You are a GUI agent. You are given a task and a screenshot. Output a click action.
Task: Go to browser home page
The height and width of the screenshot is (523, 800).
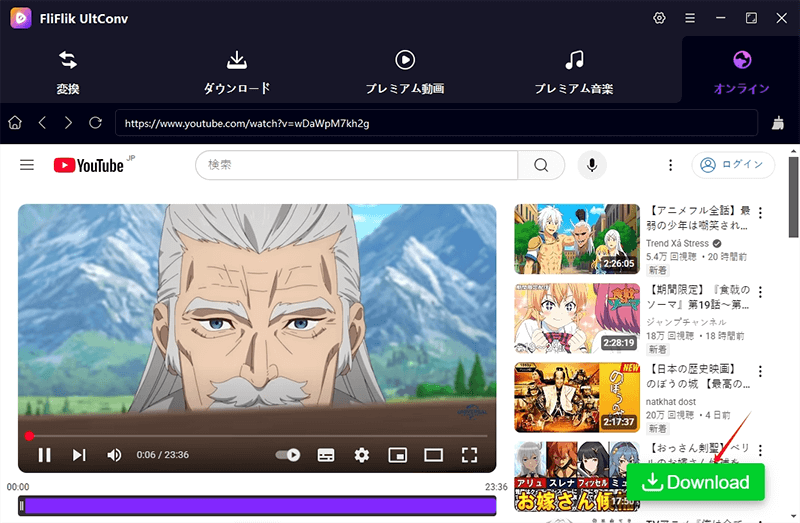tap(15, 123)
